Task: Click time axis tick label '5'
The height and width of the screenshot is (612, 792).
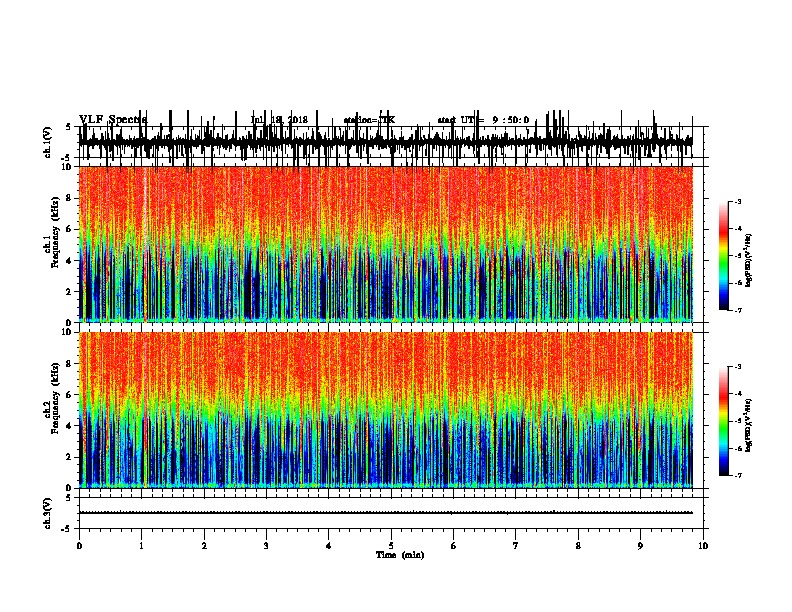Action: [x=391, y=546]
